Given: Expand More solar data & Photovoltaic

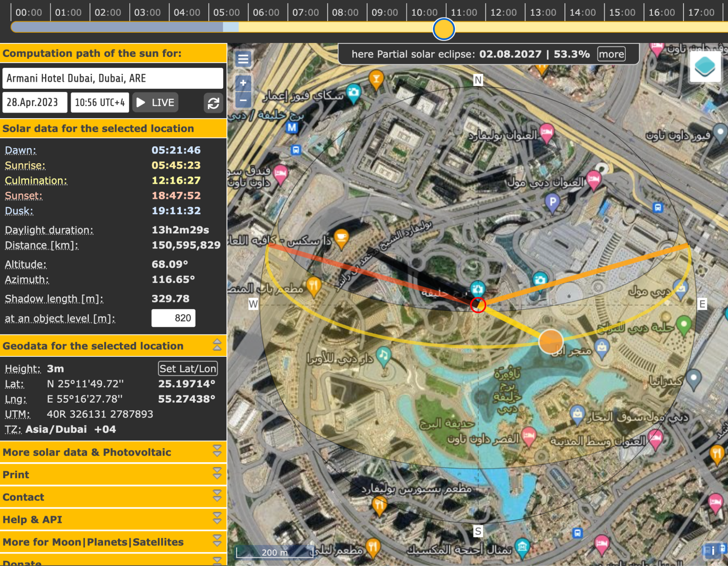Looking at the screenshot, I should point(217,452).
